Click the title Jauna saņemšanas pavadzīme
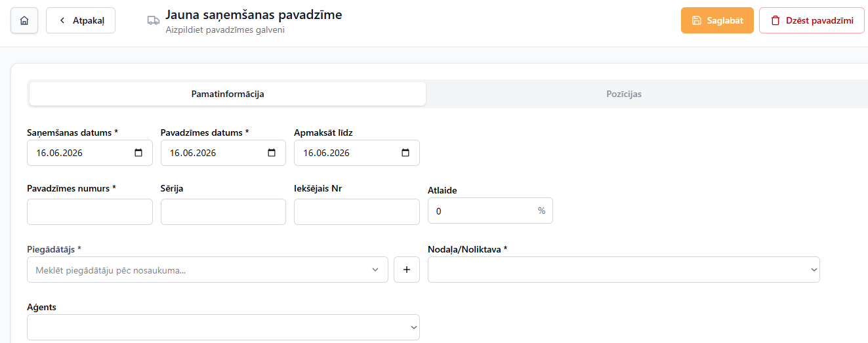The width and height of the screenshot is (868, 343). point(253,14)
